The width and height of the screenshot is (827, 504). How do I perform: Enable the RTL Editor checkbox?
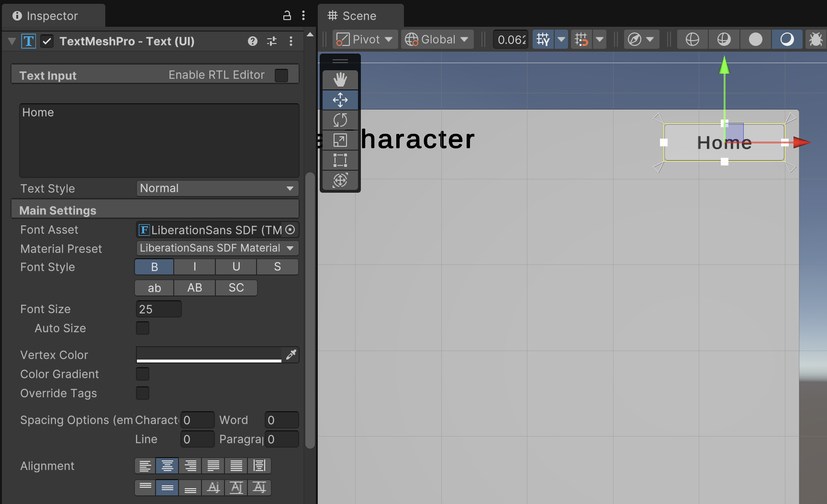tap(281, 76)
